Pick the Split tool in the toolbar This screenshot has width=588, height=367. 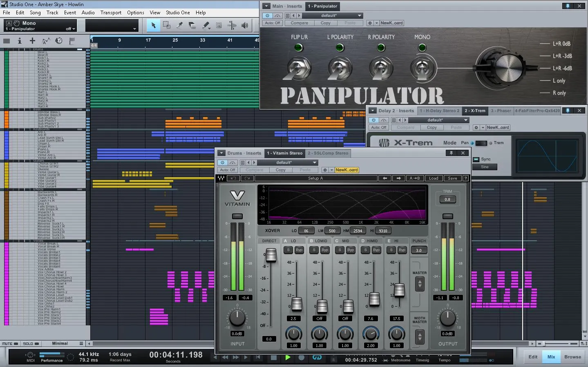(179, 25)
